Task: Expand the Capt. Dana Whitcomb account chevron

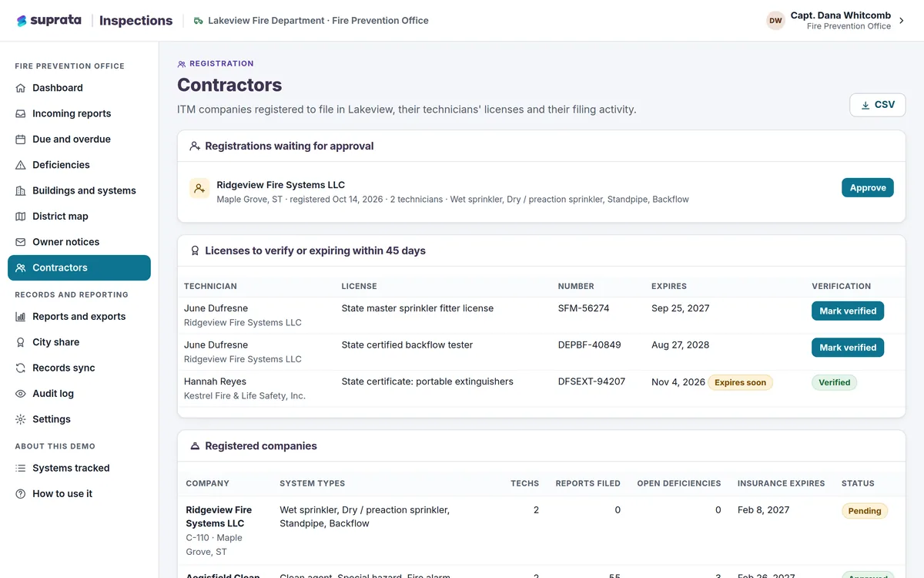Action: [x=902, y=21]
